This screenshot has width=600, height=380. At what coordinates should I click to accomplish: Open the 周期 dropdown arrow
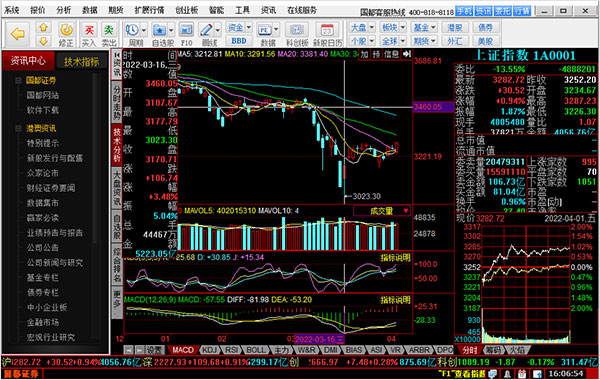(144, 30)
